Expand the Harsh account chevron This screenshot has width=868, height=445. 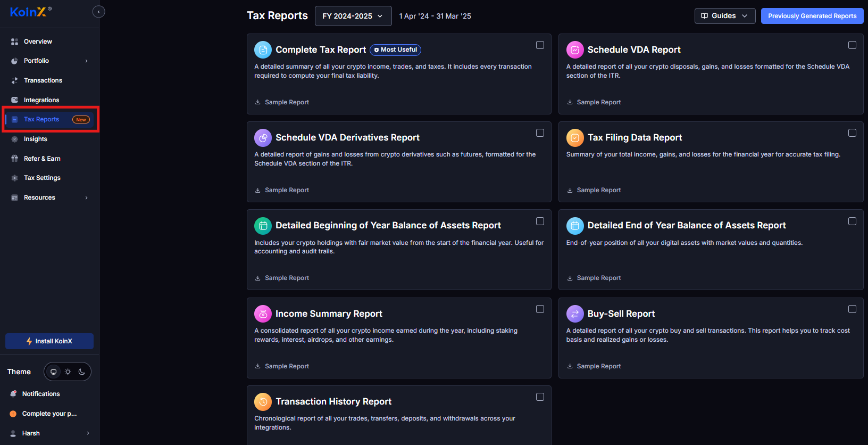tap(88, 433)
